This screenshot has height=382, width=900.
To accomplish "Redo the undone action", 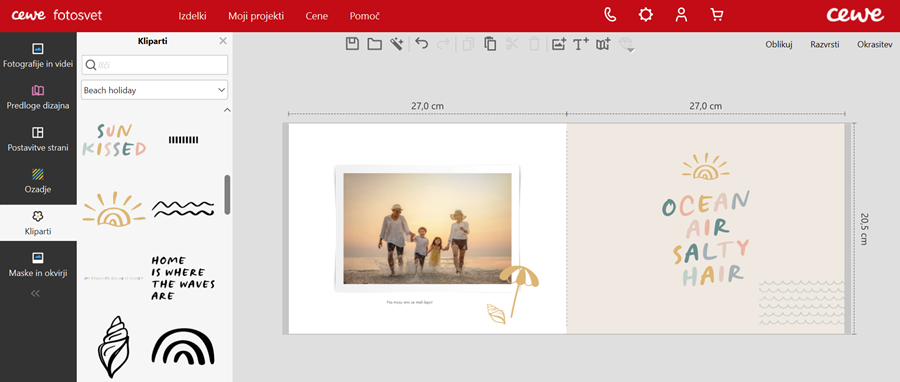I will point(443,44).
